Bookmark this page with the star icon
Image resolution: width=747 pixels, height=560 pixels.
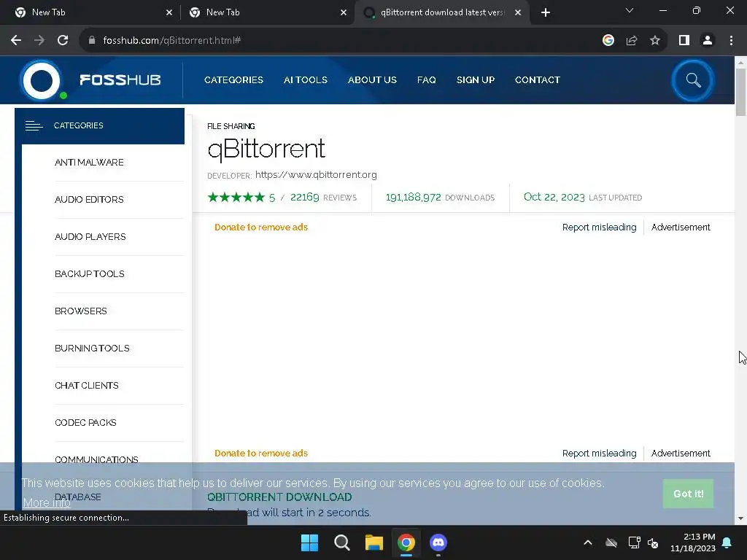pos(655,41)
